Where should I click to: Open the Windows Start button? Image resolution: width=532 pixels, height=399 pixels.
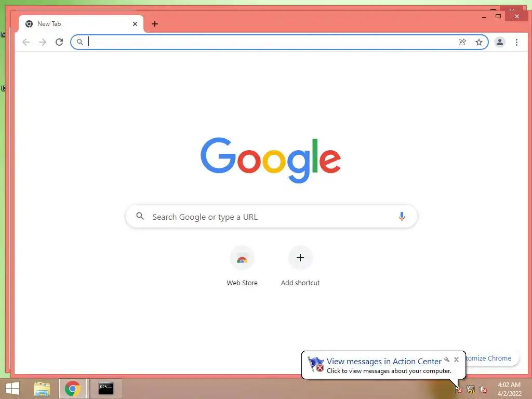(x=12, y=389)
